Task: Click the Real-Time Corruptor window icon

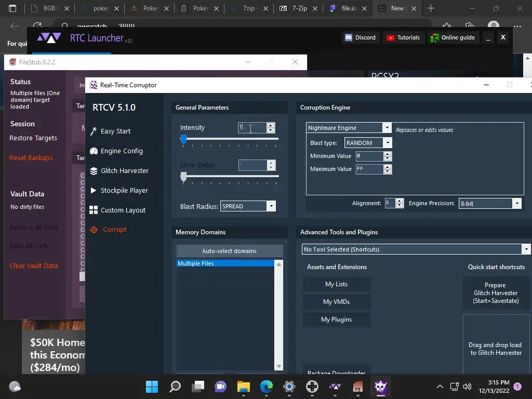Action: tap(94, 85)
